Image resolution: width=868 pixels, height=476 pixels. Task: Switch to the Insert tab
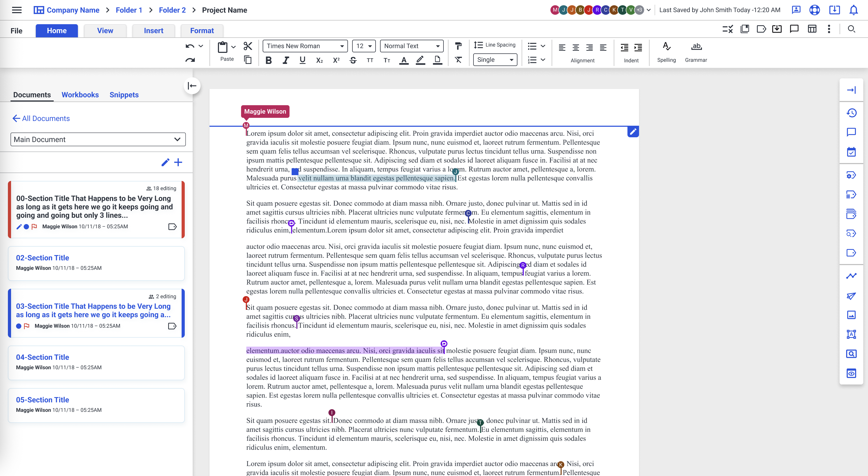click(x=153, y=31)
